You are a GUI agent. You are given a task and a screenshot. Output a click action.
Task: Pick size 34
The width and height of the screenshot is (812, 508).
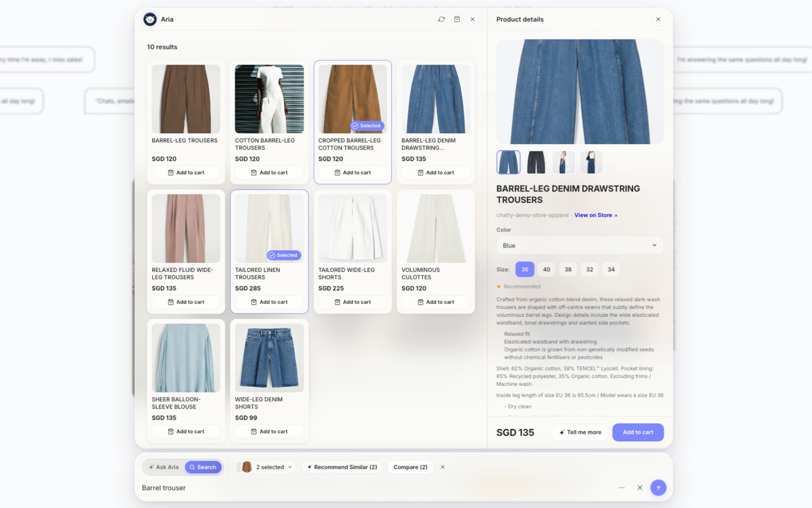[x=611, y=270]
